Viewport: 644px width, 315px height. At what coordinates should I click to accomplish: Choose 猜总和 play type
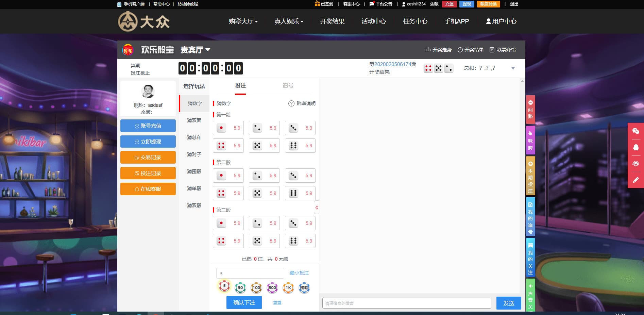click(x=194, y=137)
